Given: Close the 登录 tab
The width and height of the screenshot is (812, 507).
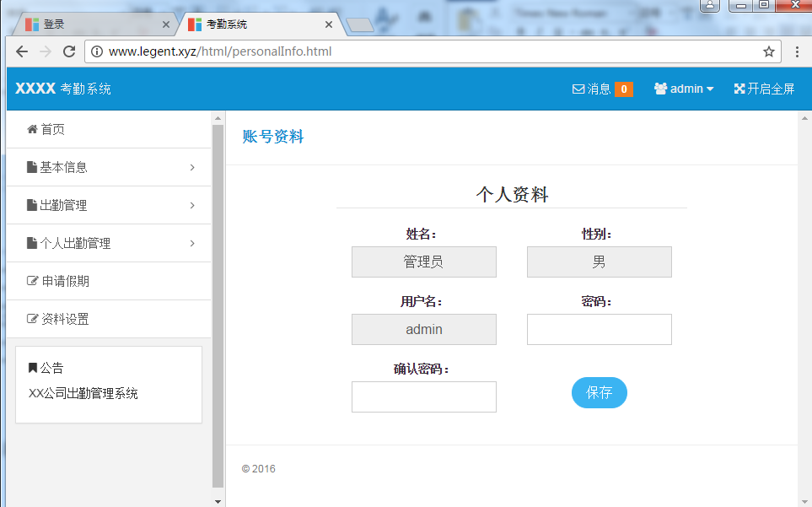Looking at the screenshot, I should [166, 24].
